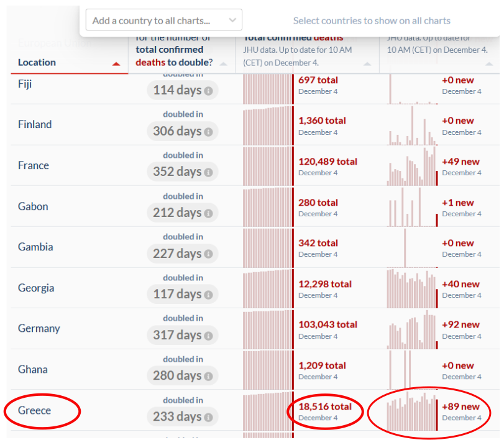Click the Location column header label

(x=37, y=62)
